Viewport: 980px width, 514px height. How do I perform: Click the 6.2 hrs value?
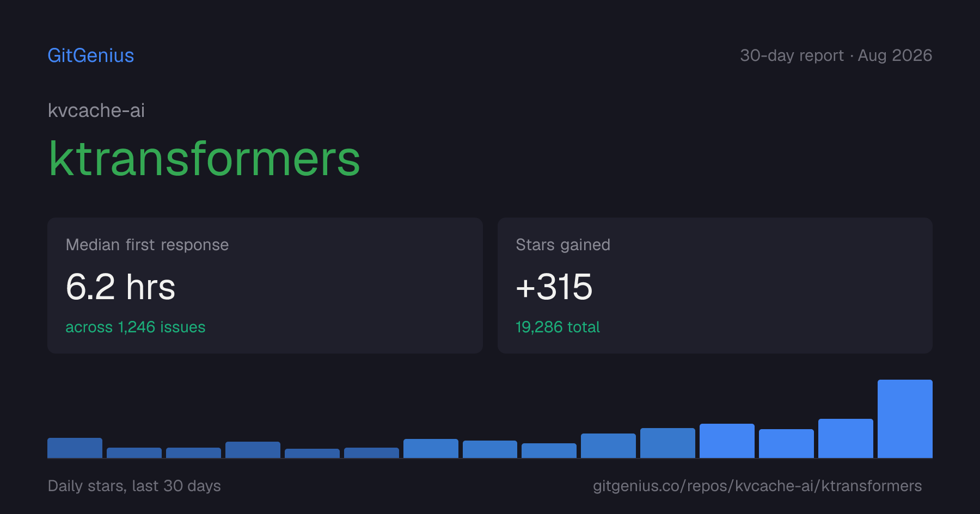click(120, 287)
